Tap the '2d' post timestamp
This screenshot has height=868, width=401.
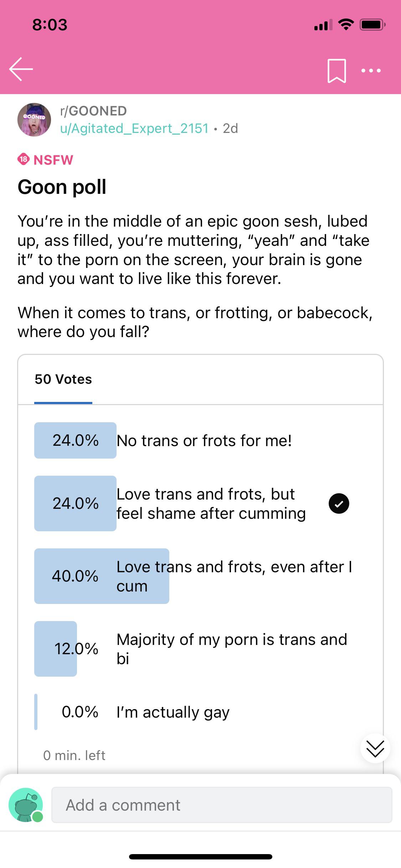tap(230, 129)
